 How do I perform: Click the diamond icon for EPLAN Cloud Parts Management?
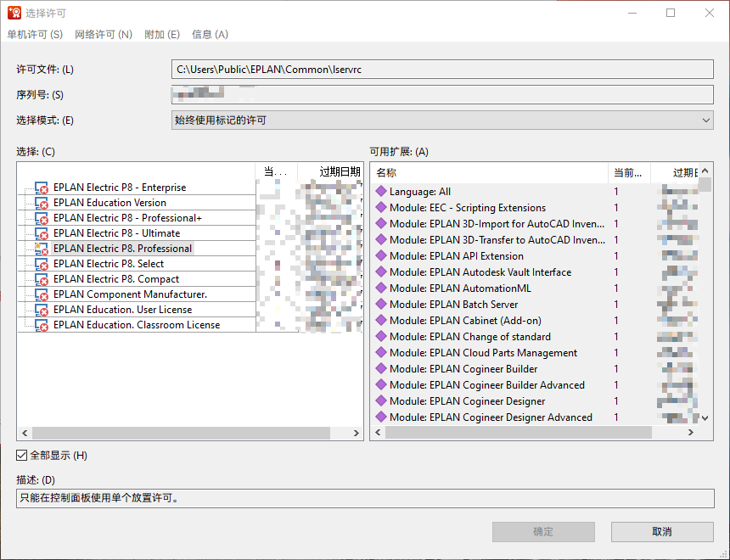pos(381,352)
